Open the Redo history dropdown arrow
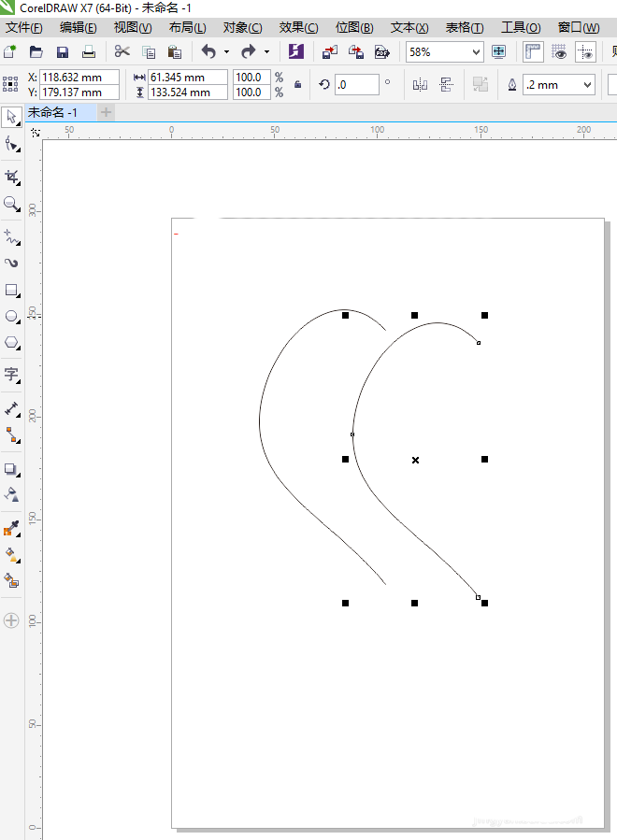 pos(266,52)
